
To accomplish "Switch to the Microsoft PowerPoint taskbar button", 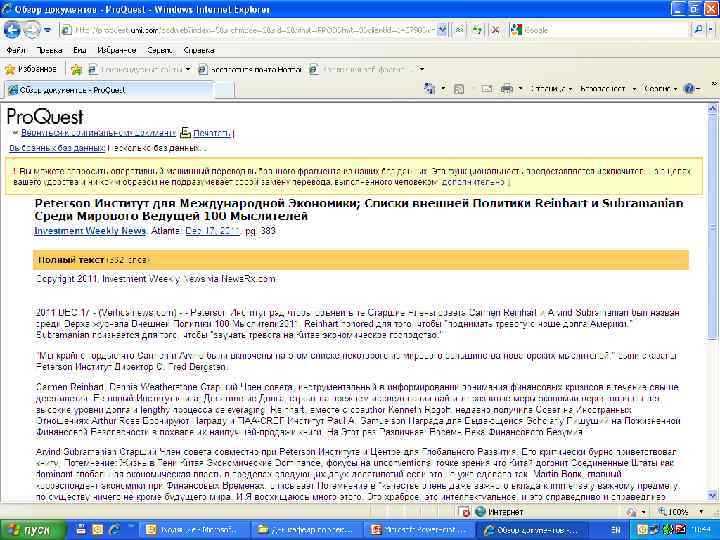I will [421, 529].
